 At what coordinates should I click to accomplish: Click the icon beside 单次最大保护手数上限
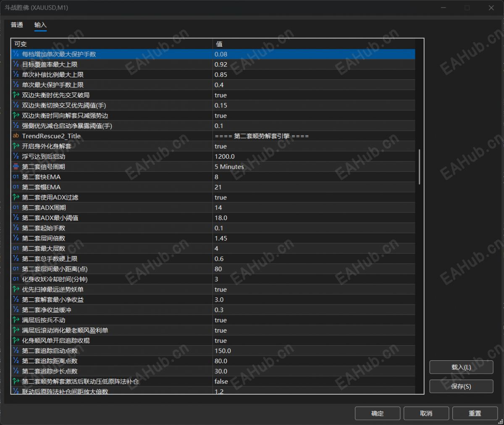[x=16, y=84]
